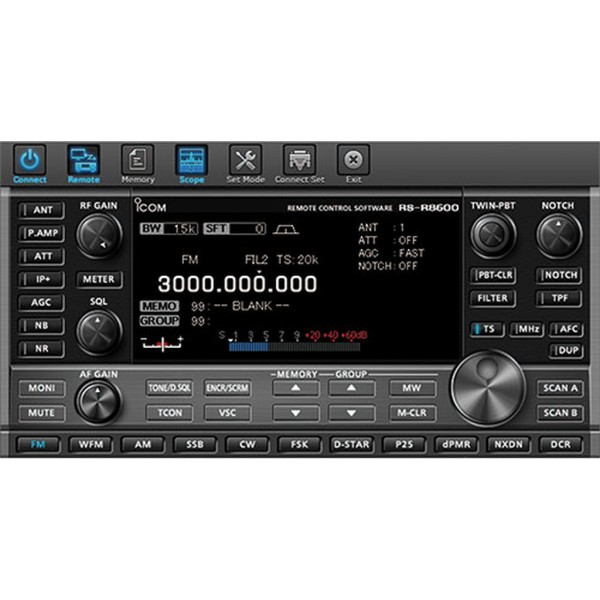This screenshot has width=600, height=600.
Task: Start SCAN A
Action: coord(560,388)
